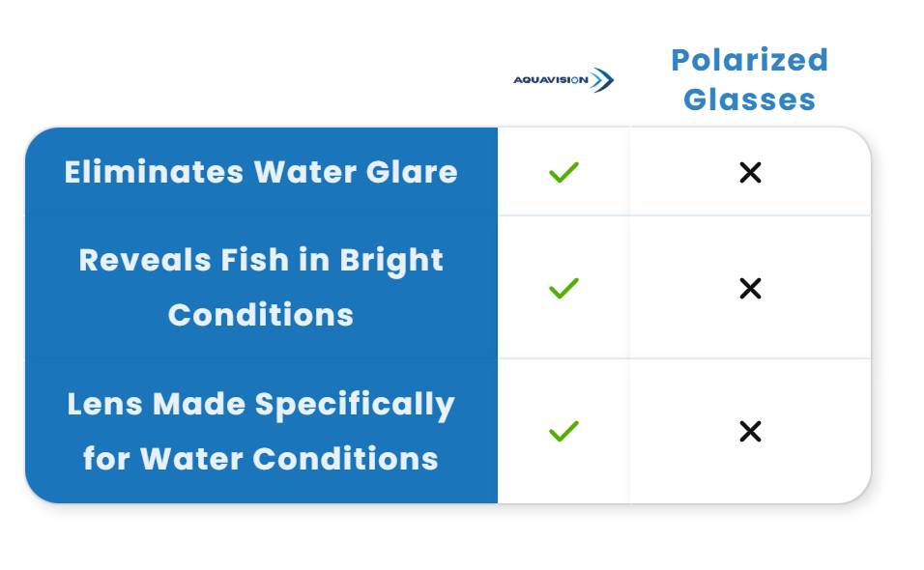Click the word Lens in third row
The image size is (924, 570).
click(x=104, y=404)
